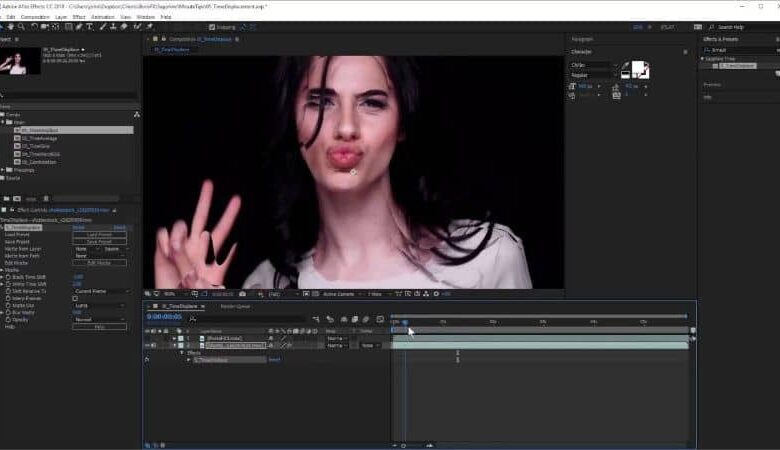Select the Roto Brush tool

[x=138, y=27]
